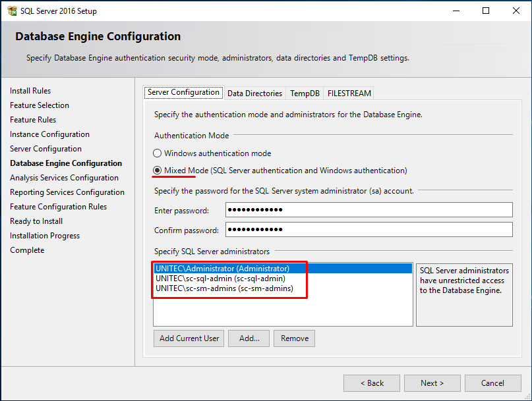Minimize the setup window

click(x=456, y=11)
